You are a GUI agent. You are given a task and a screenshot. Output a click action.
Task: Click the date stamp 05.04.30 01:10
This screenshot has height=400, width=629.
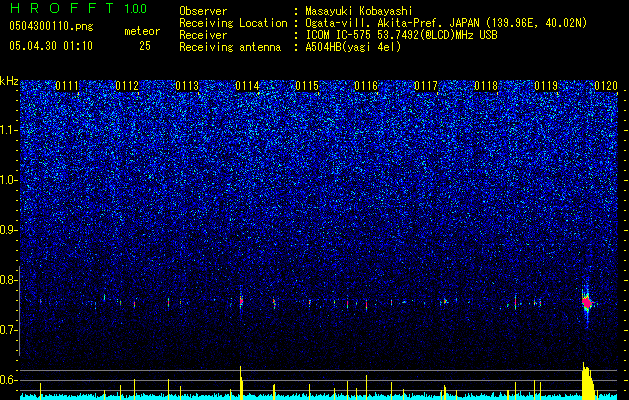pyautogui.click(x=51, y=46)
